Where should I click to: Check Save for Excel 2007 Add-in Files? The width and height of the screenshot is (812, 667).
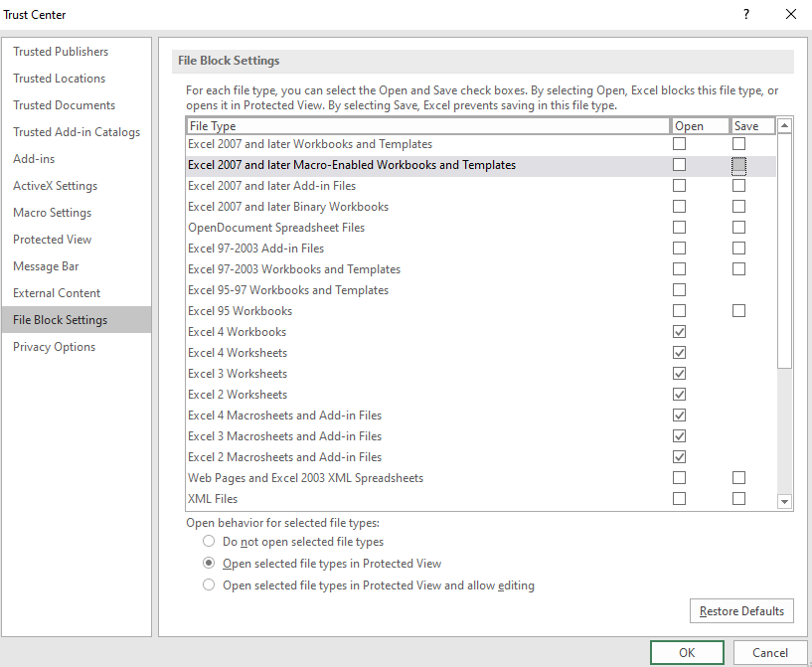(x=739, y=186)
